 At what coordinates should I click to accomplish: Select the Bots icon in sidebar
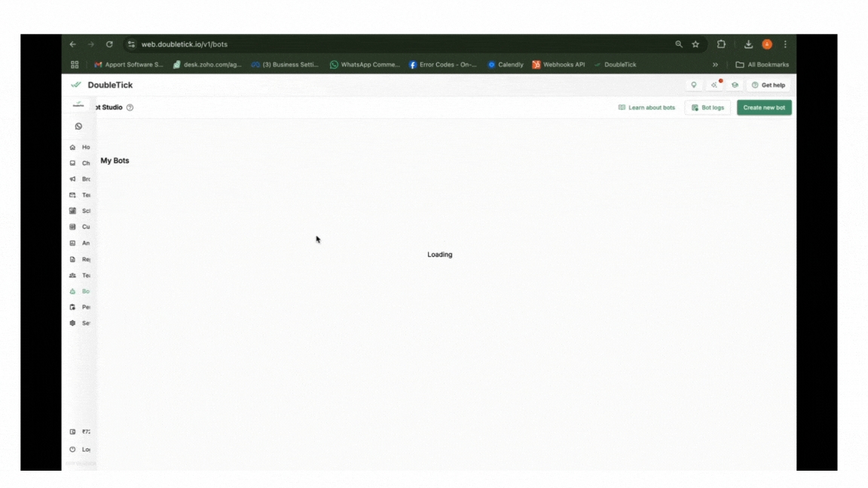(72, 291)
